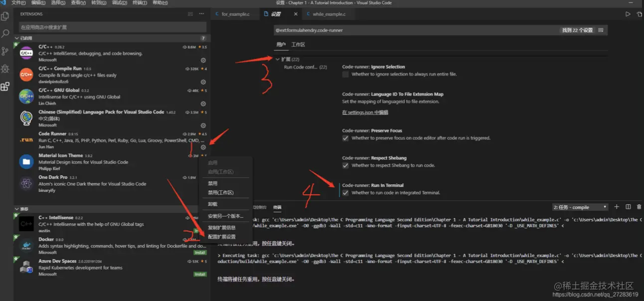This screenshot has width=644, height=301.
Task: Click the Material Icon Theme folder logo
Action: tap(26, 161)
